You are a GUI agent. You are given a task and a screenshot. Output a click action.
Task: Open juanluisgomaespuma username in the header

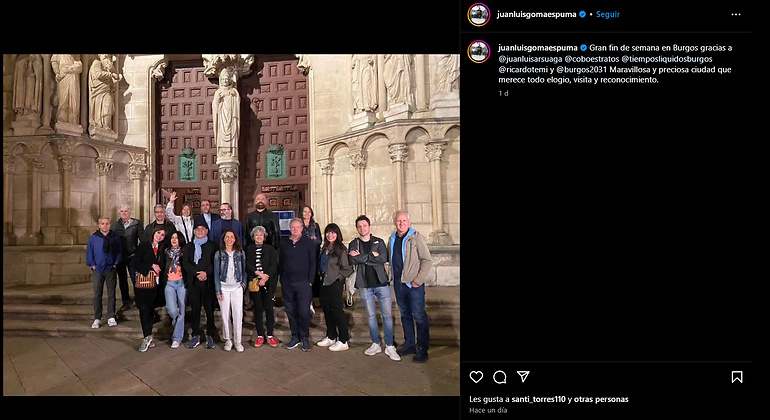tap(536, 14)
